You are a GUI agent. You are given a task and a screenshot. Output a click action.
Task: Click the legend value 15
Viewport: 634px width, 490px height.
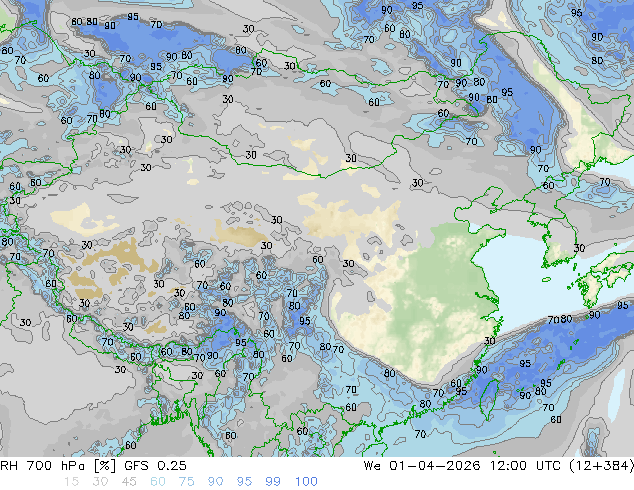point(71,482)
